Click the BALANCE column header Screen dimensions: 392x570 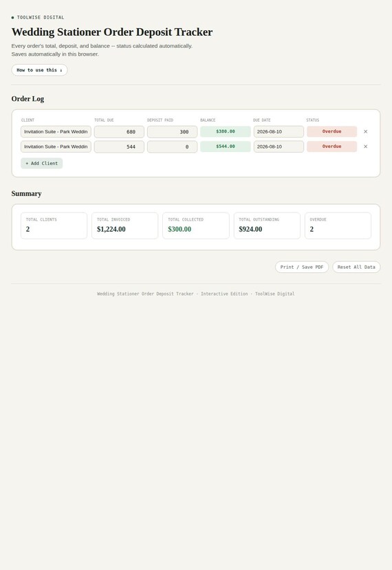click(208, 120)
